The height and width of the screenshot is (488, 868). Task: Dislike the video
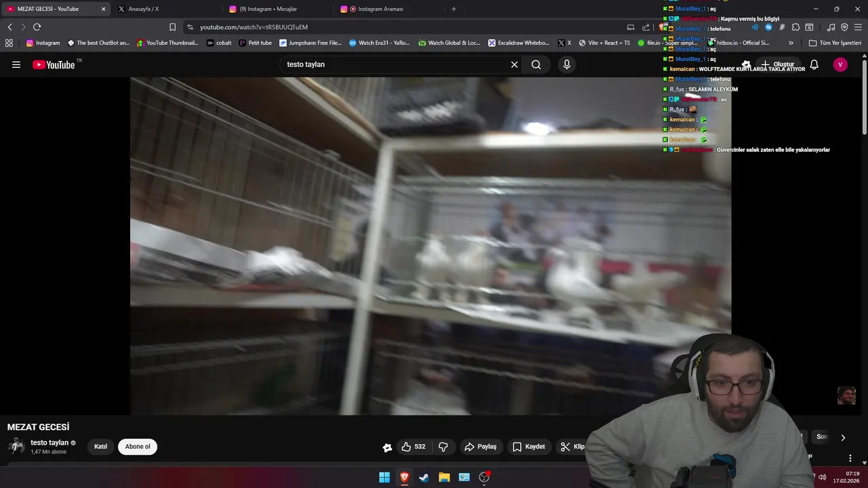443,447
